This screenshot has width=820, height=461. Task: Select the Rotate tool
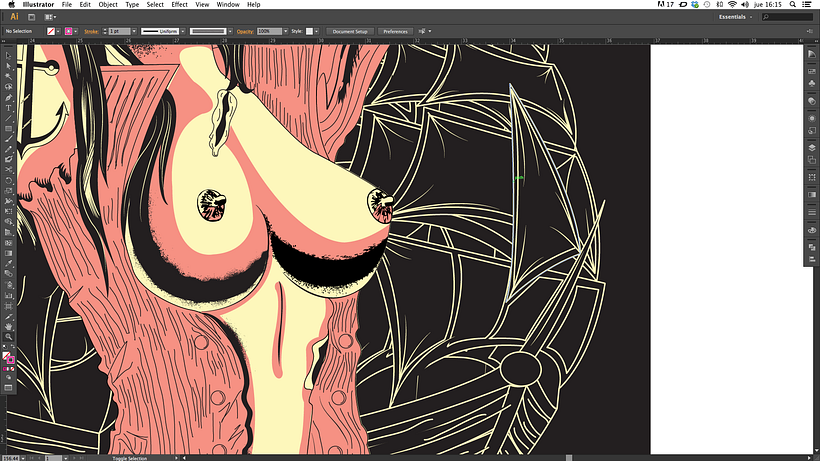(x=8, y=180)
